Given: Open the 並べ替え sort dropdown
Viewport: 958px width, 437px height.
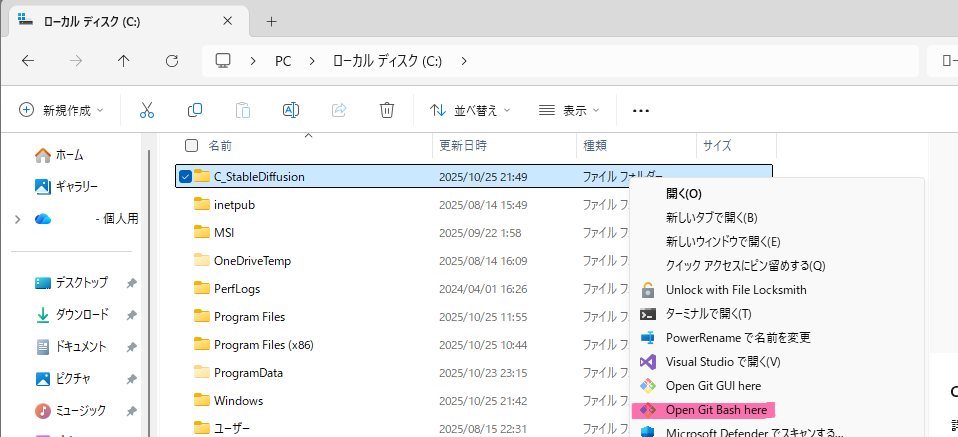Looking at the screenshot, I should (470, 110).
